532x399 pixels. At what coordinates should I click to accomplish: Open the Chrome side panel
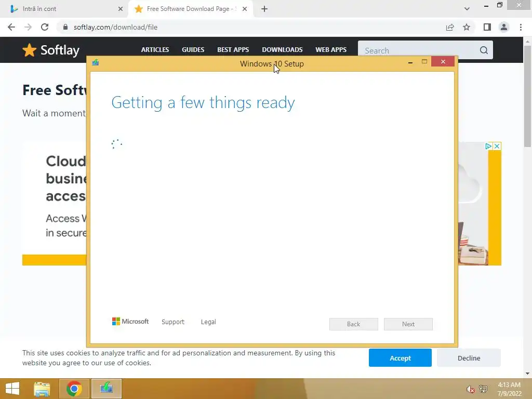click(x=487, y=27)
